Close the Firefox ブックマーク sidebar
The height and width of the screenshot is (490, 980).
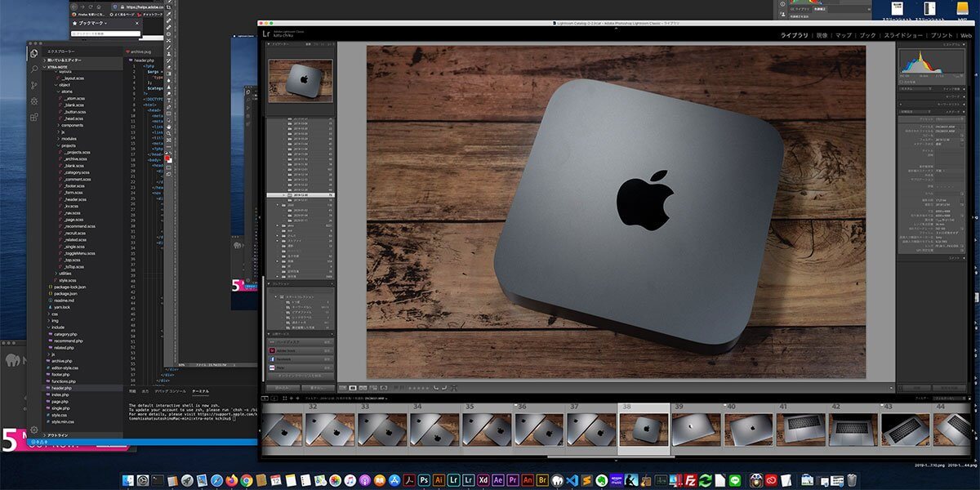tap(136, 24)
